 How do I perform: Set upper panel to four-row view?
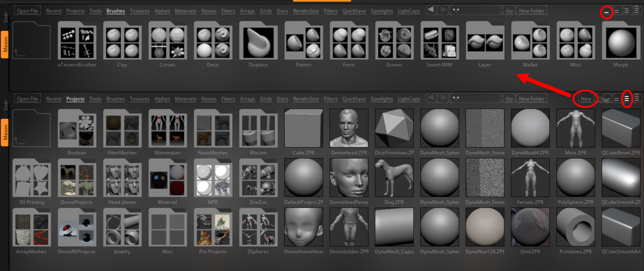click(x=637, y=11)
